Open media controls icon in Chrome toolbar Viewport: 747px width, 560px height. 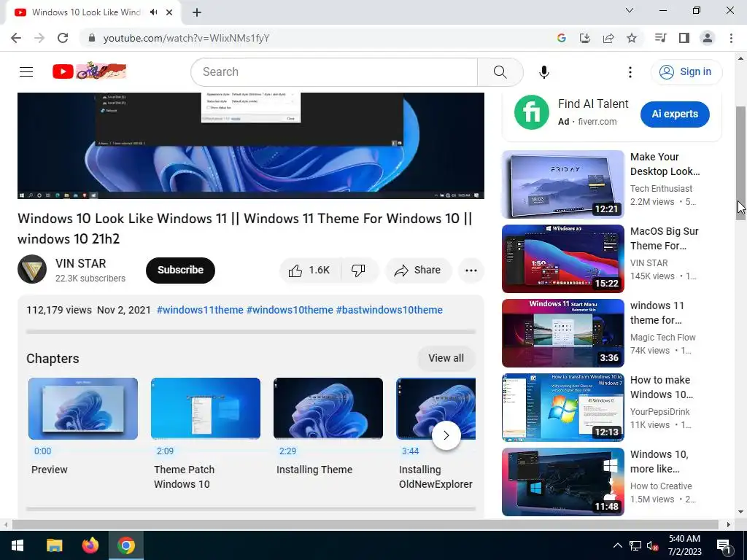(x=660, y=38)
